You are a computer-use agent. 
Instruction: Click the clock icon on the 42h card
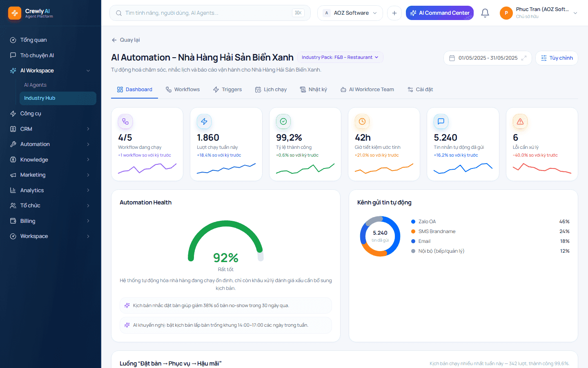pos(362,121)
